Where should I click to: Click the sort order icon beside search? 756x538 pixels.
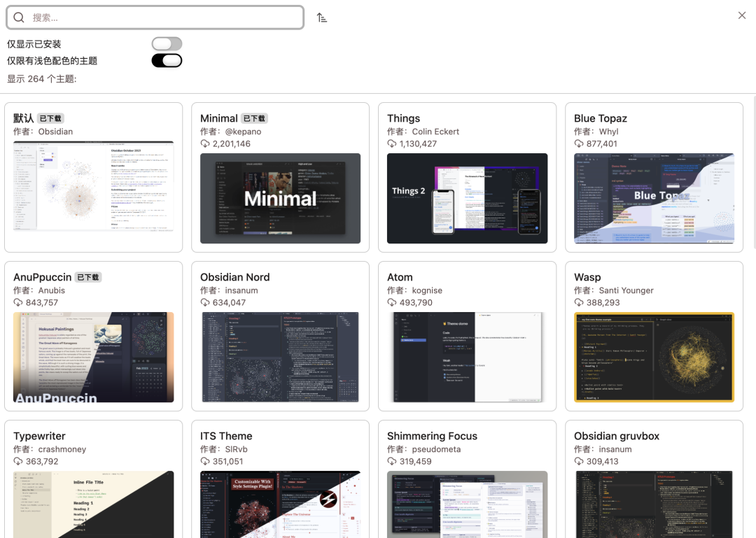[321, 17]
